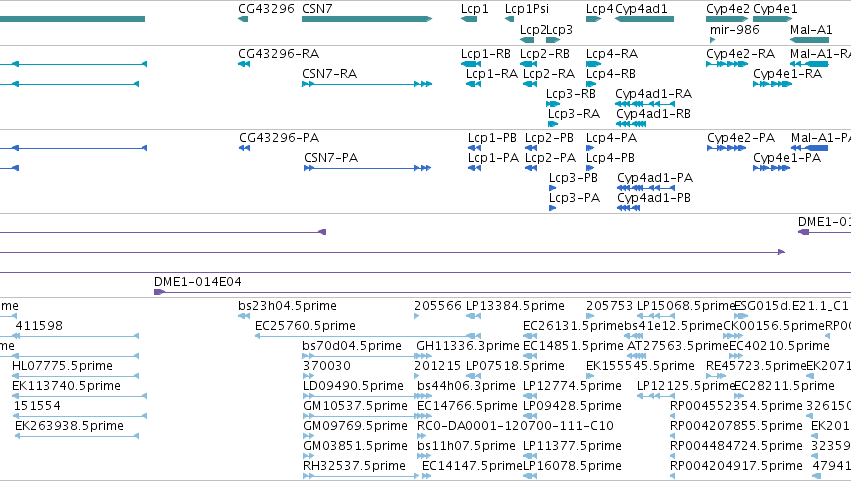
Task: Select the CSN7-RA transcript label
Action: click(329, 74)
